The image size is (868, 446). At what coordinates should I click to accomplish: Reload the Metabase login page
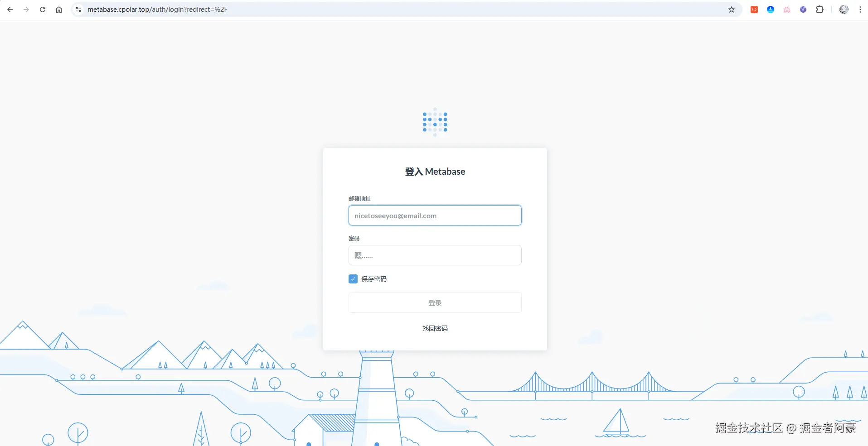(43, 10)
